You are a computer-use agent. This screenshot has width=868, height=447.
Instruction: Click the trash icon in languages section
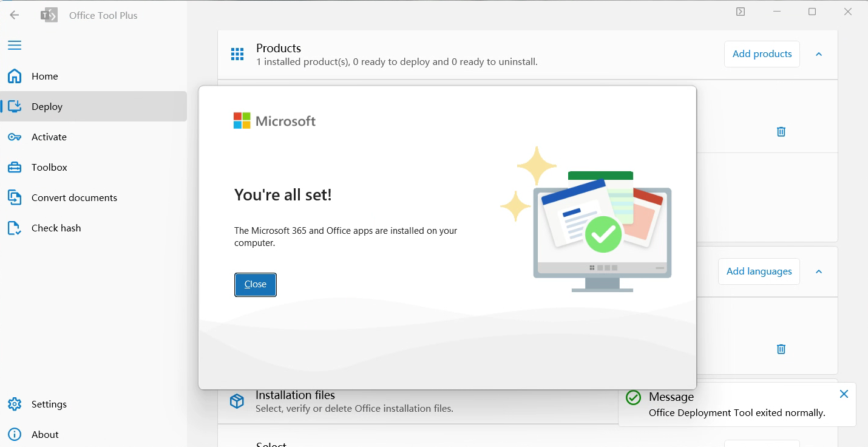tap(781, 349)
